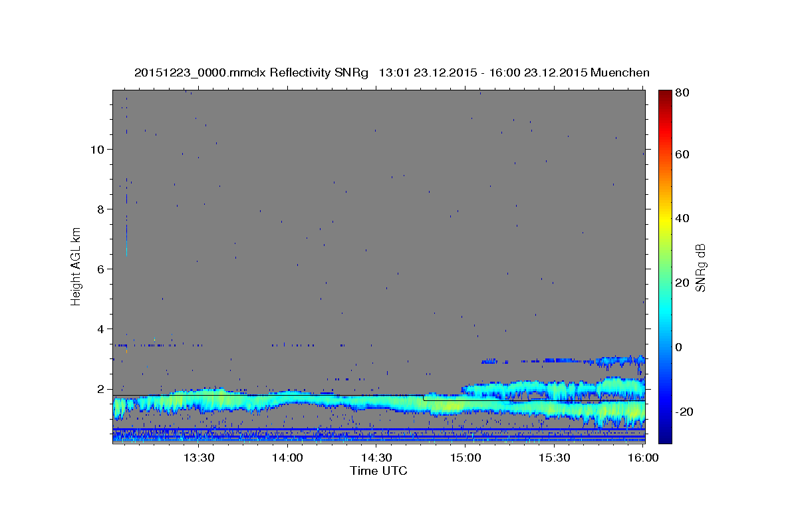Screen dimensions: 798x532
Task: Click the '16:00' time tick label
Action: tap(644, 458)
